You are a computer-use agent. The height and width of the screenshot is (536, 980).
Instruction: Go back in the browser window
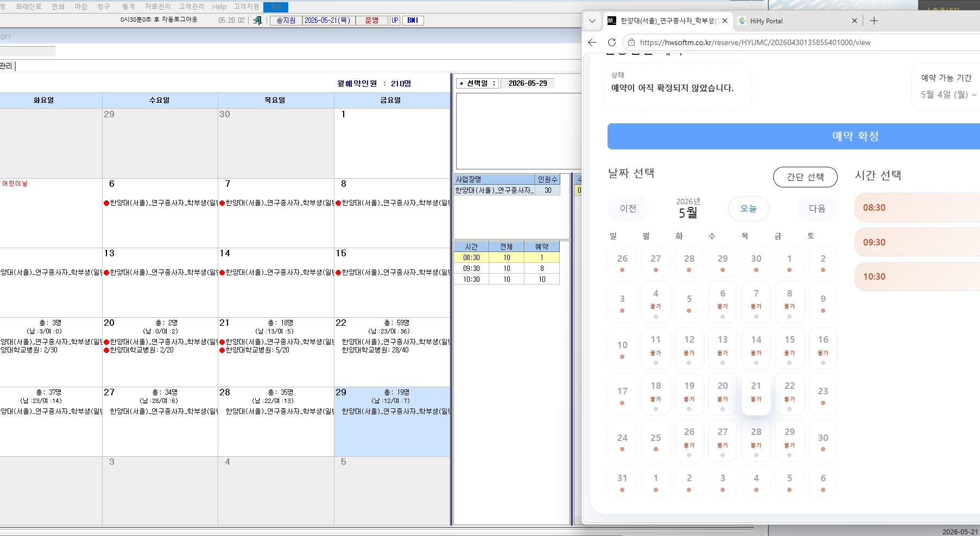click(x=592, y=42)
